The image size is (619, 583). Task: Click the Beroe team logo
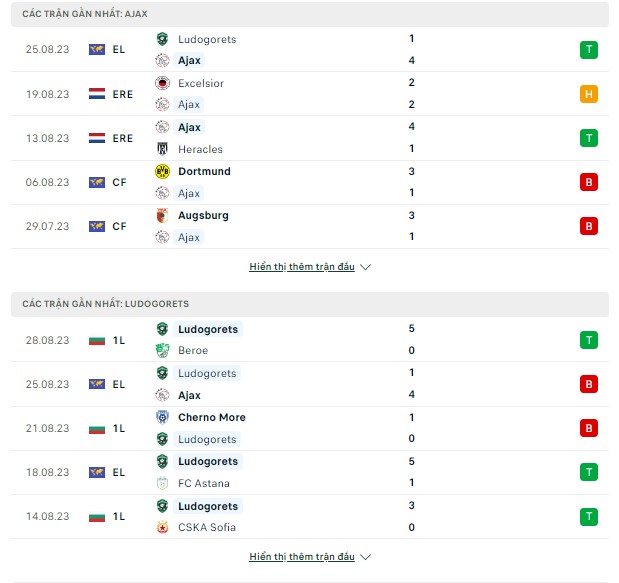(163, 351)
